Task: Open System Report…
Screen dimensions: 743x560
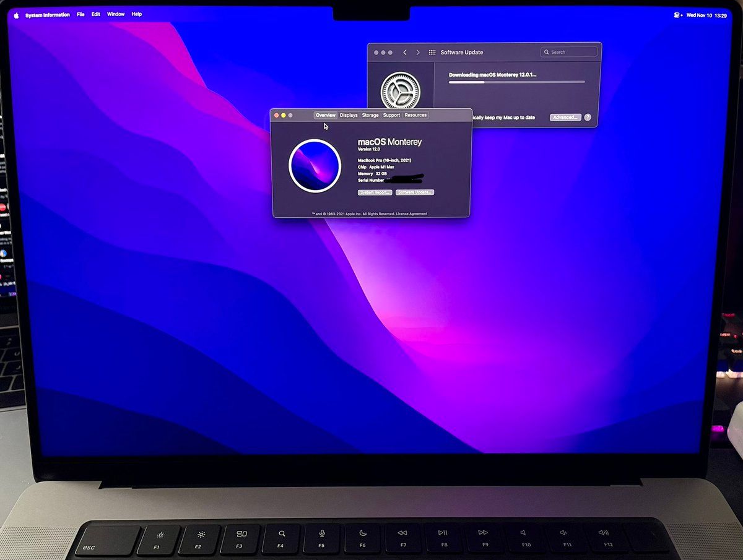Action: click(375, 192)
